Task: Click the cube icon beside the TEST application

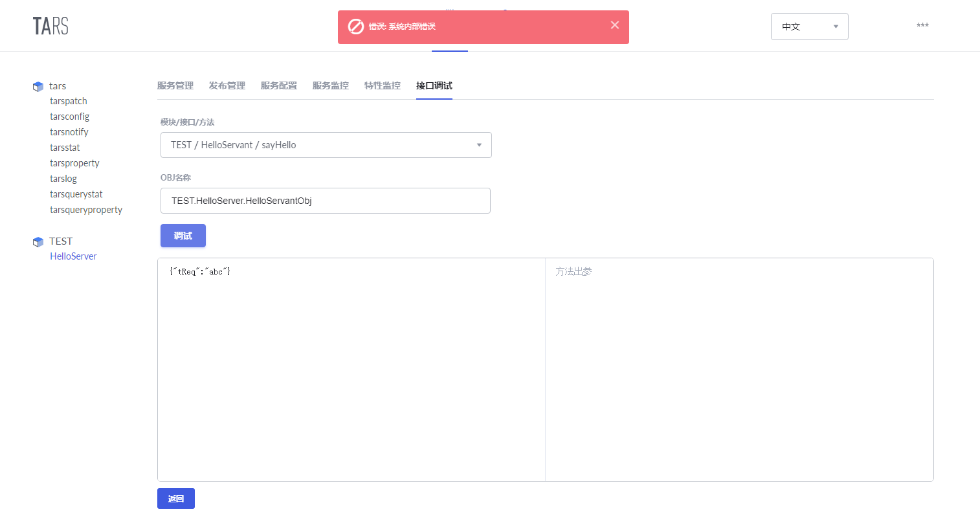Action: tap(38, 241)
